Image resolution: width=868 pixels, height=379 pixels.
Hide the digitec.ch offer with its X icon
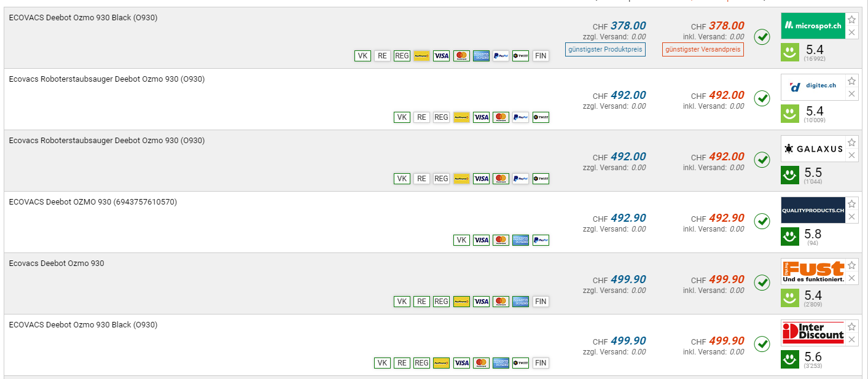[x=851, y=94]
